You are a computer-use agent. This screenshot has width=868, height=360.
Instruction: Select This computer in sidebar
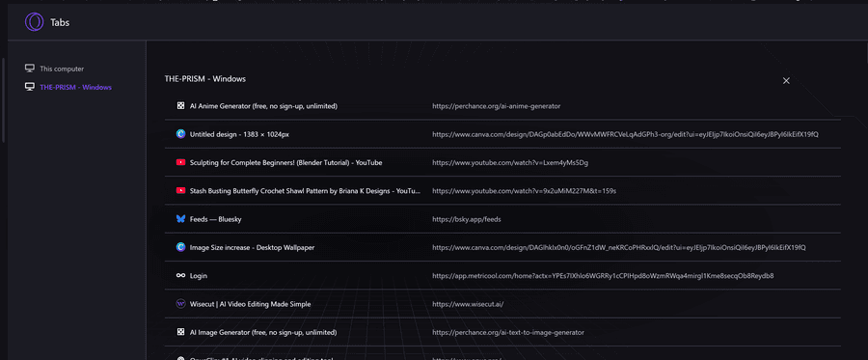click(x=62, y=69)
